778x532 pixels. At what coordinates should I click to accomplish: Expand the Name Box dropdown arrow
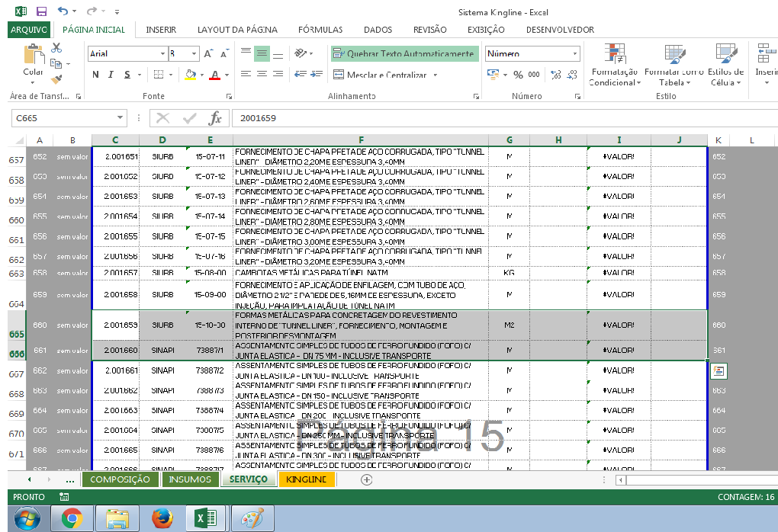[x=120, y=117]
